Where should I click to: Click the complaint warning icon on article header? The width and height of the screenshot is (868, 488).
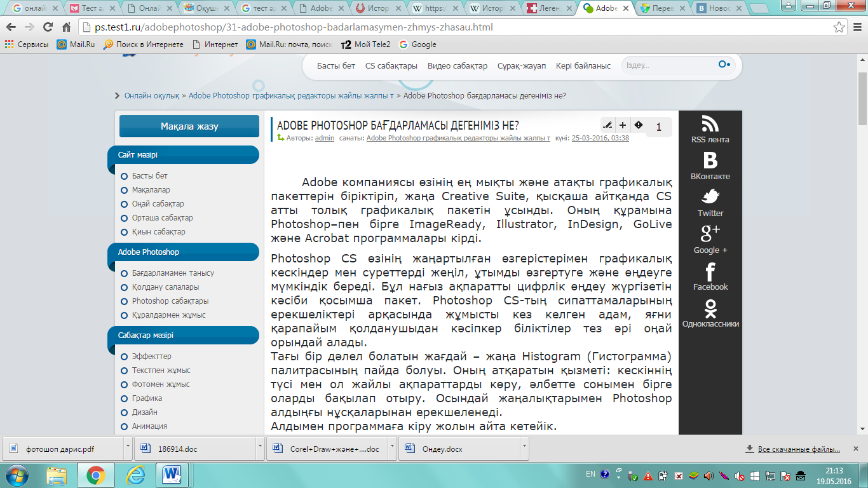[x=639, y=125]
